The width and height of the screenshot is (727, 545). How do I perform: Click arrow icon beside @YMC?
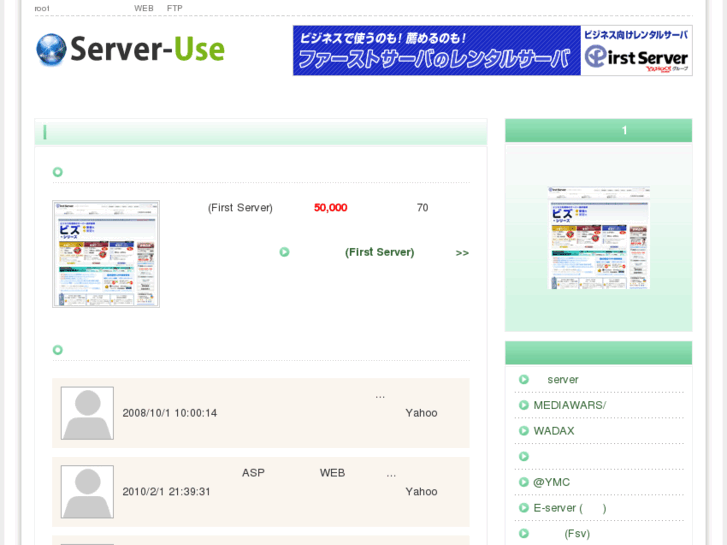[x=524, y=482]
